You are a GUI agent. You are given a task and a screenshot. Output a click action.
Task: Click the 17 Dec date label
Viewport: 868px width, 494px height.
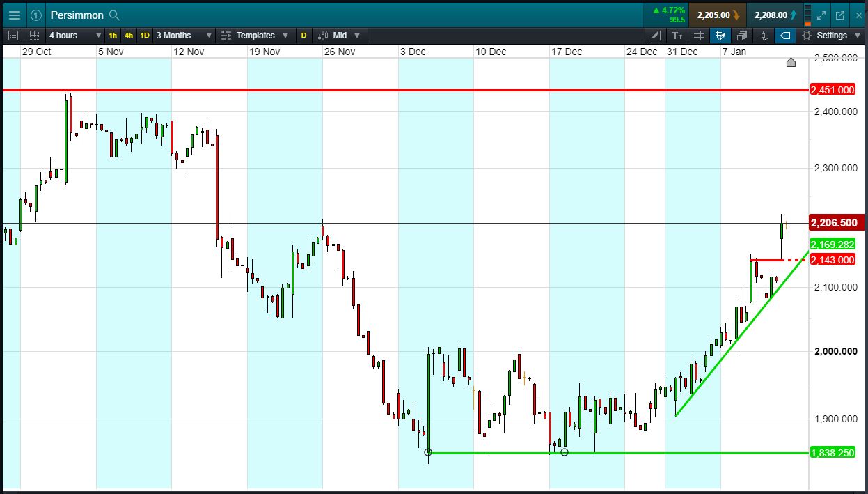tap(567, 52)
